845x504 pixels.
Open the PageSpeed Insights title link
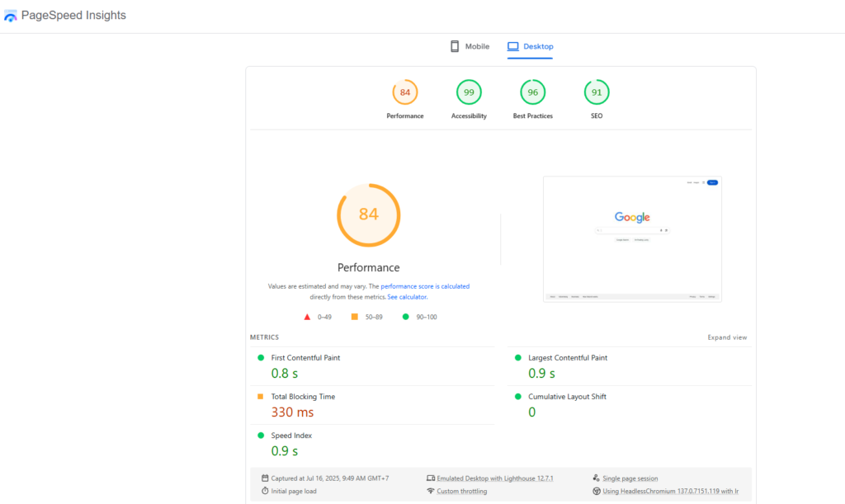(x=73, y=15)
